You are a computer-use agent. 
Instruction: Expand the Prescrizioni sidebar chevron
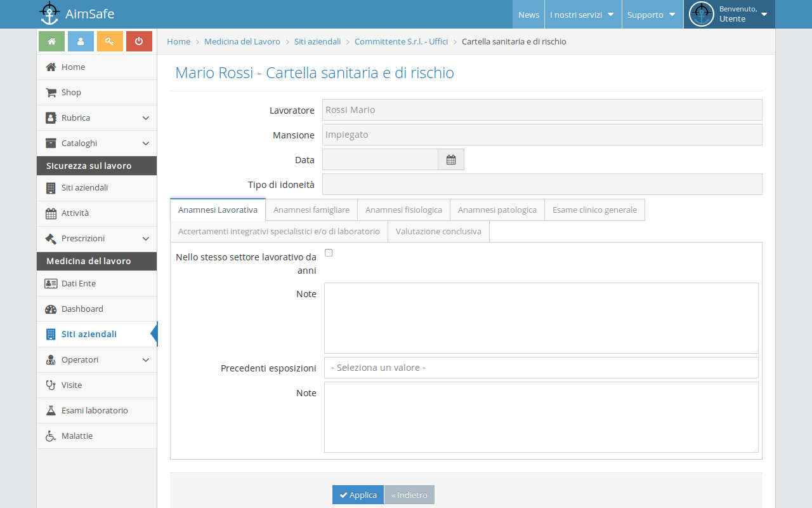coord(146,239)
